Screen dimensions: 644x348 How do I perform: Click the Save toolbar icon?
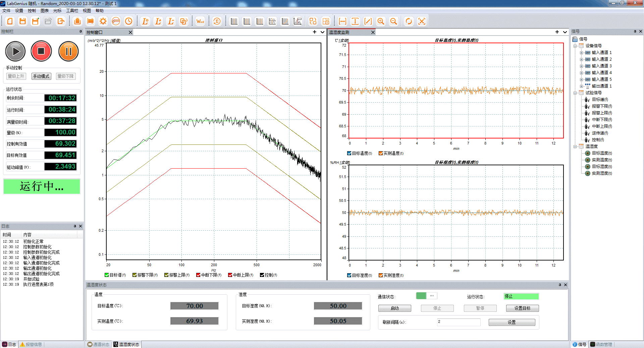(22, 21)
